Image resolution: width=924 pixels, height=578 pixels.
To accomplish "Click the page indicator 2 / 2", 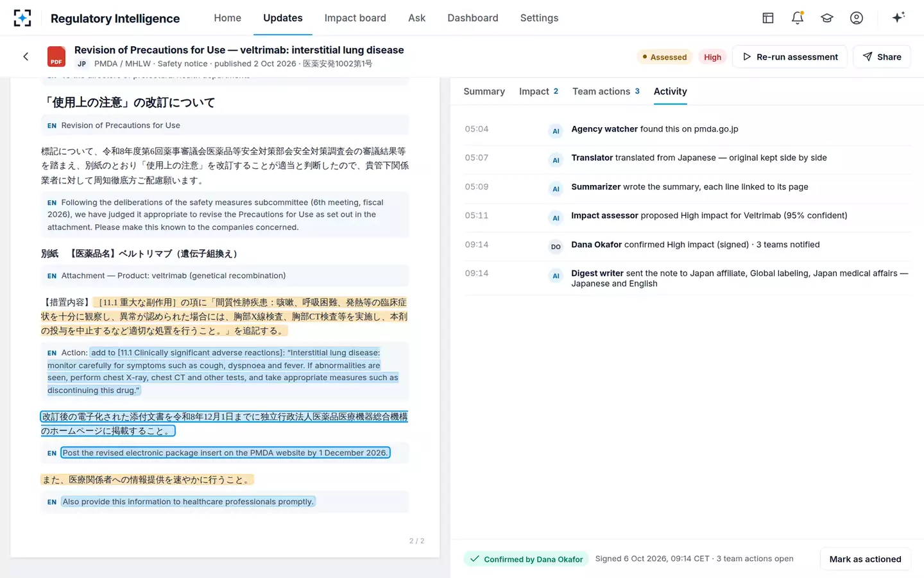I will pyautogui.click(x=416, y=541).
